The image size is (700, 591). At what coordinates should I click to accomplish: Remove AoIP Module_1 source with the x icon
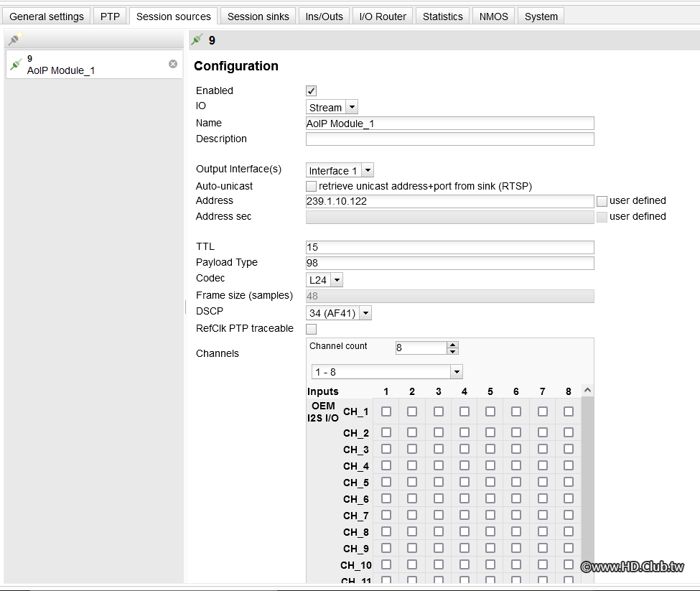pos(173,64)
